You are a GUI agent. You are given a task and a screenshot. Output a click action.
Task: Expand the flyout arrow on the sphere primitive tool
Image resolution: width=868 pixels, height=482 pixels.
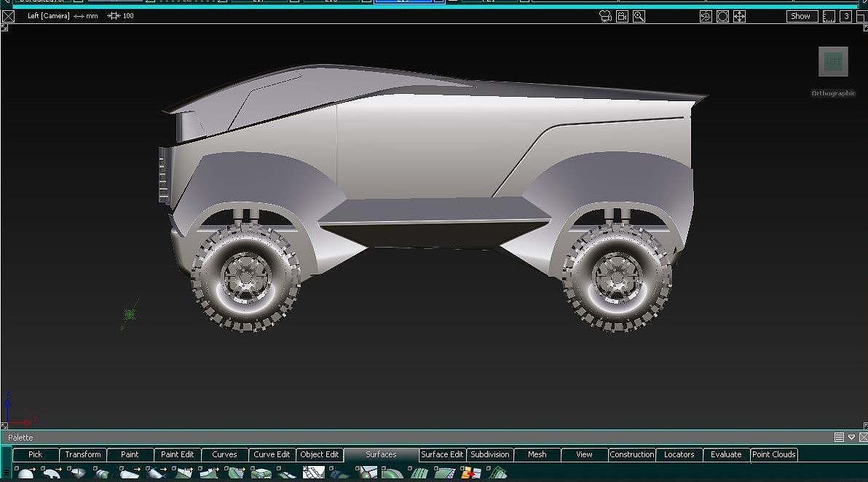[x=33, y=469]
